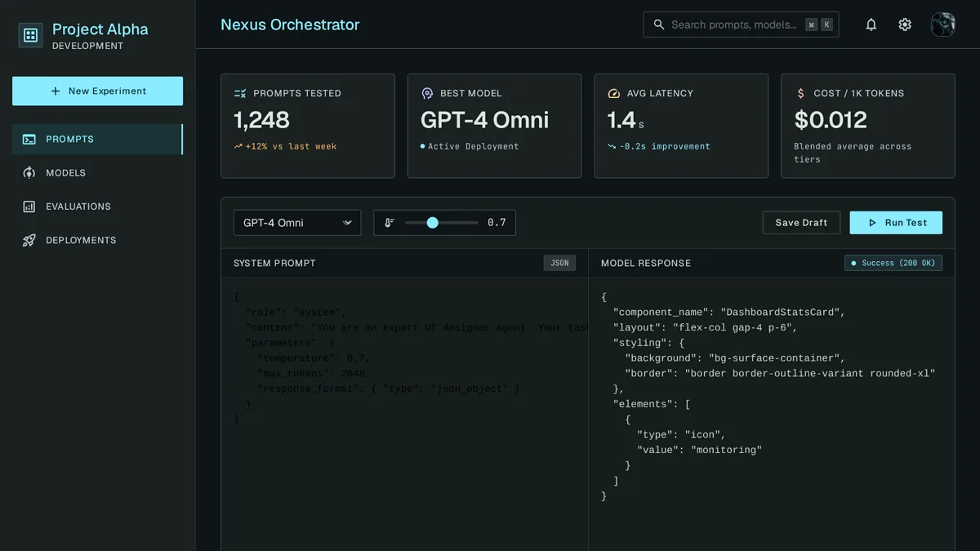Go to the Models section
Image resolution: width=980 pixels, height=551 pixels.
point(97,173)
